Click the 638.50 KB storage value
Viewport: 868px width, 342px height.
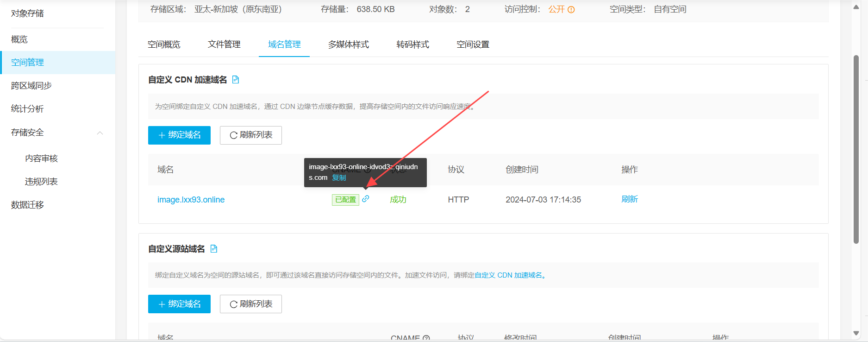pos(375,9)
